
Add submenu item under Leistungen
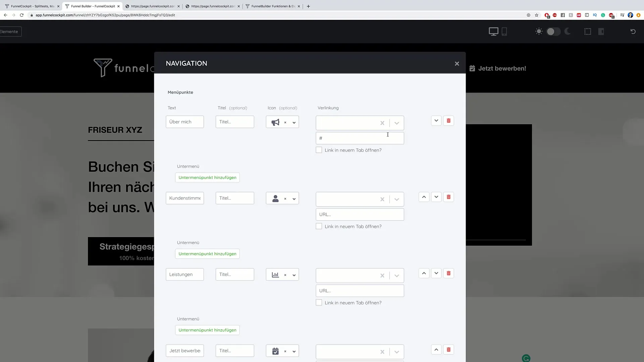click(207, 330)
